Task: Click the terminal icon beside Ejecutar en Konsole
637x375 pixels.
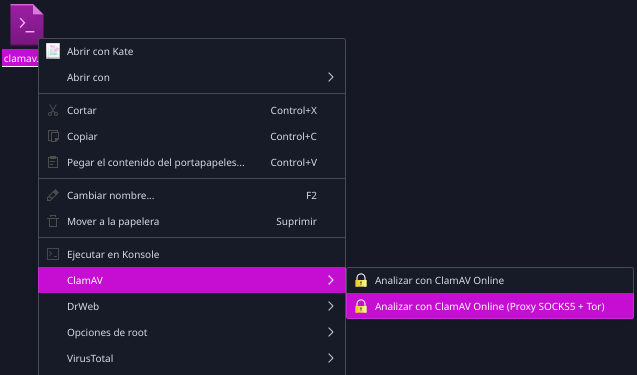Action: click(53, 254)
